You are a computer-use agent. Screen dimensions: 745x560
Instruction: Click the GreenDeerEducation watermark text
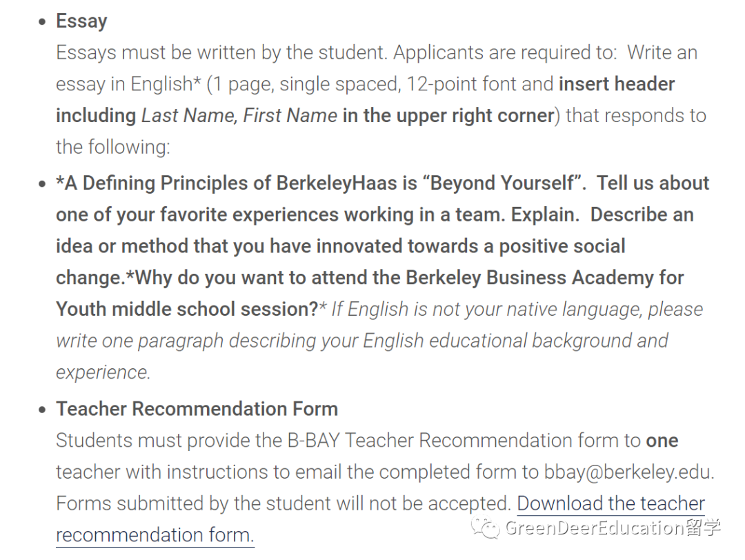(613, 528)
